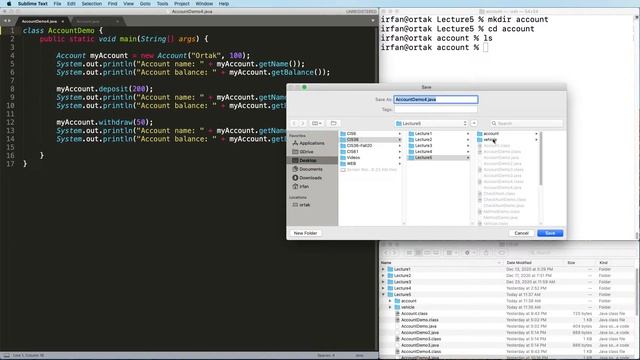Click the scrollbar of the Lecture5 file column
The image size is (640, 360).
(x=541, y=159)
